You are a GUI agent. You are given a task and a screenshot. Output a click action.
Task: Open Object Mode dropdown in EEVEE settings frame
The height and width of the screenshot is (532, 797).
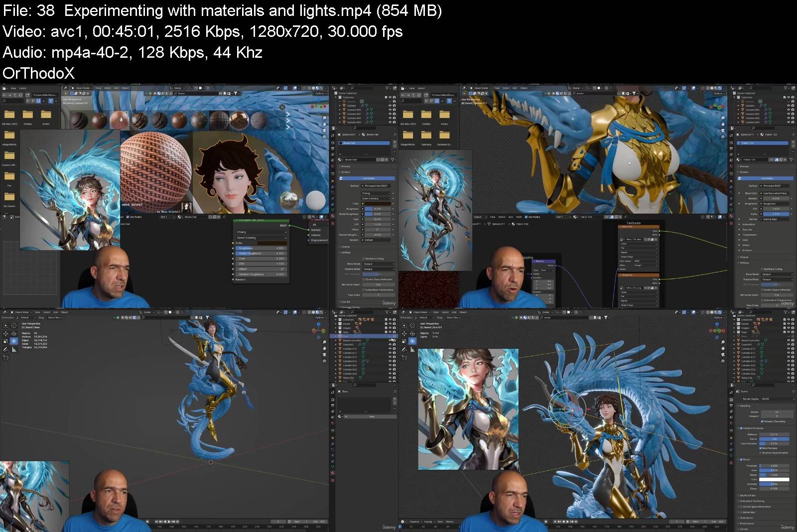click(x=418, y=312)
